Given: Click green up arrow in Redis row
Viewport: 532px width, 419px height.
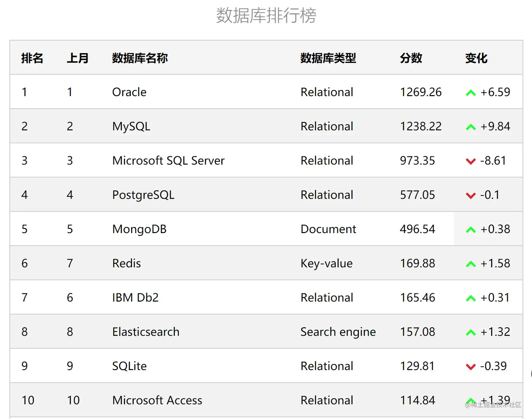Looking at the screenshot, I should 470,264.
